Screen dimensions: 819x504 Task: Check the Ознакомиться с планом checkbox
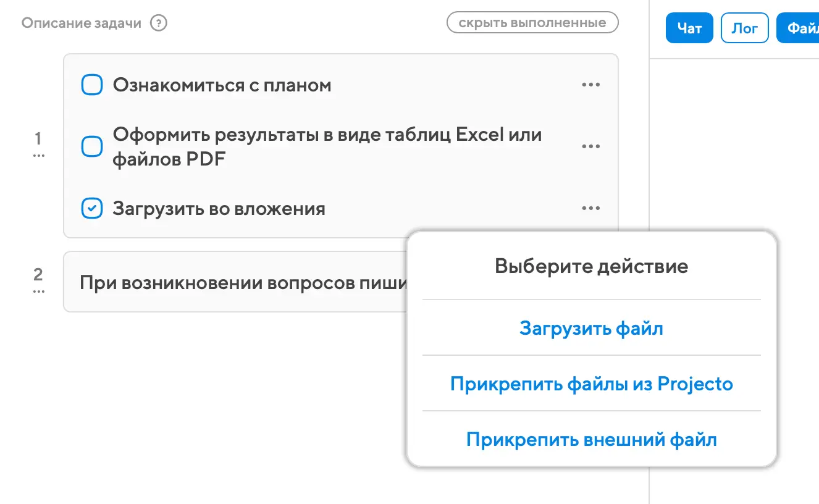pos(92,85)
